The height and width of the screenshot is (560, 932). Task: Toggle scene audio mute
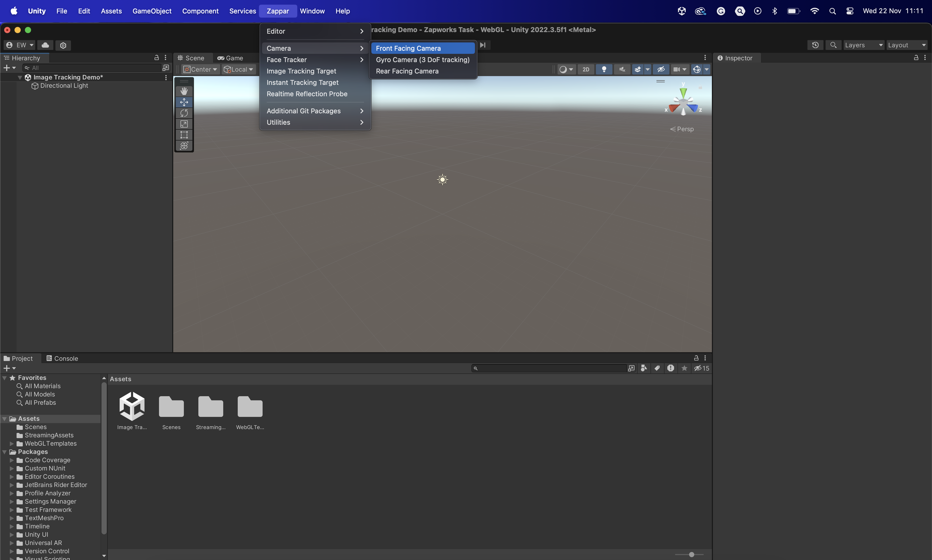622,69
